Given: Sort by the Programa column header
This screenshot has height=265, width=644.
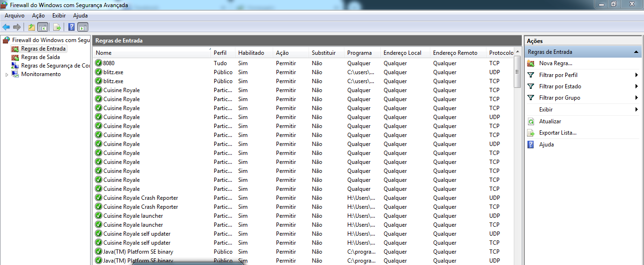Looking at the screenshot, I should [x=363, y=53].
